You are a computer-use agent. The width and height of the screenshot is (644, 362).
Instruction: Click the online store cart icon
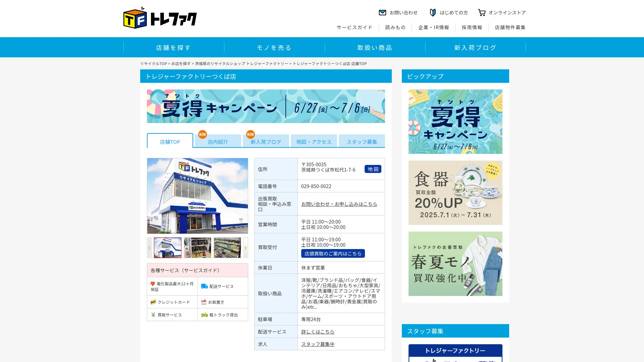pos(482,12)
